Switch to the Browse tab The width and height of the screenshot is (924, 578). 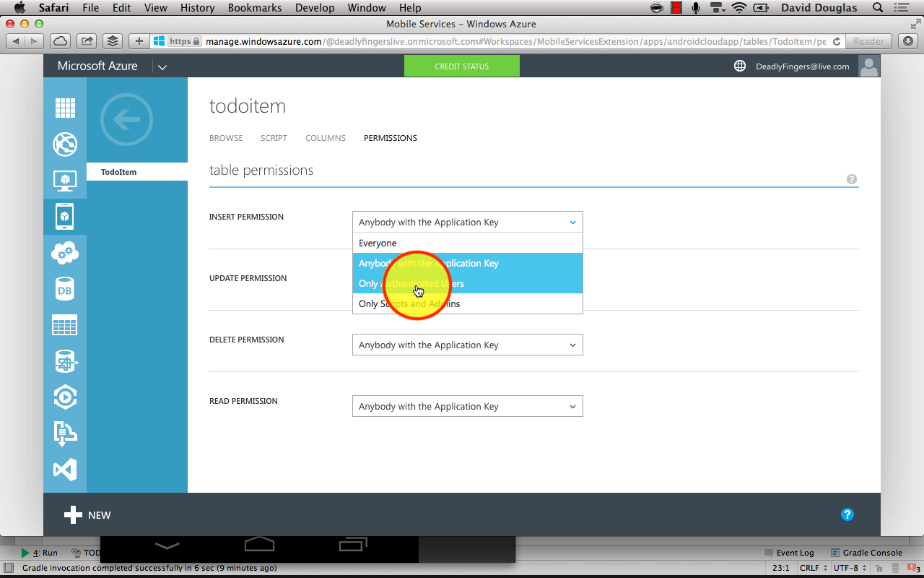226,138
